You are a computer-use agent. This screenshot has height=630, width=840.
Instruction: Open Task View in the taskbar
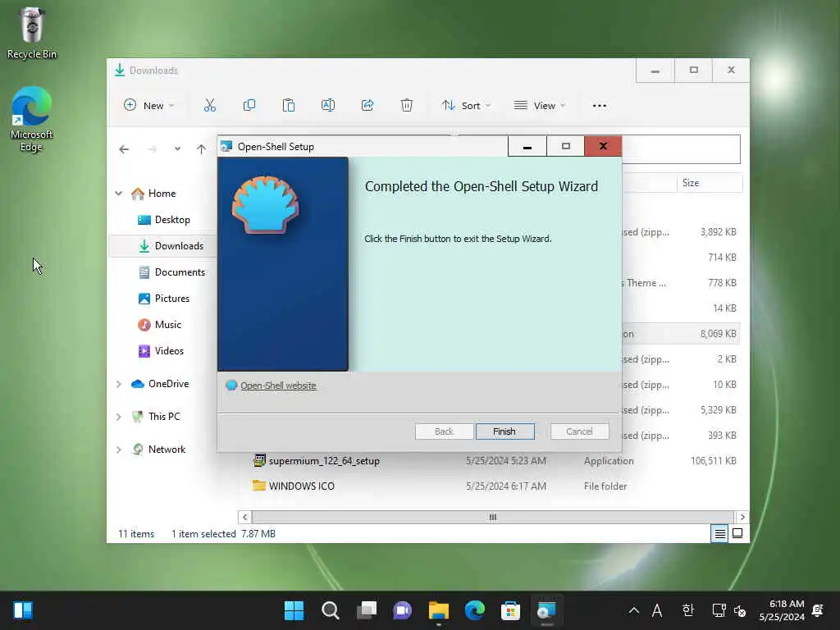tap(367, 610)
